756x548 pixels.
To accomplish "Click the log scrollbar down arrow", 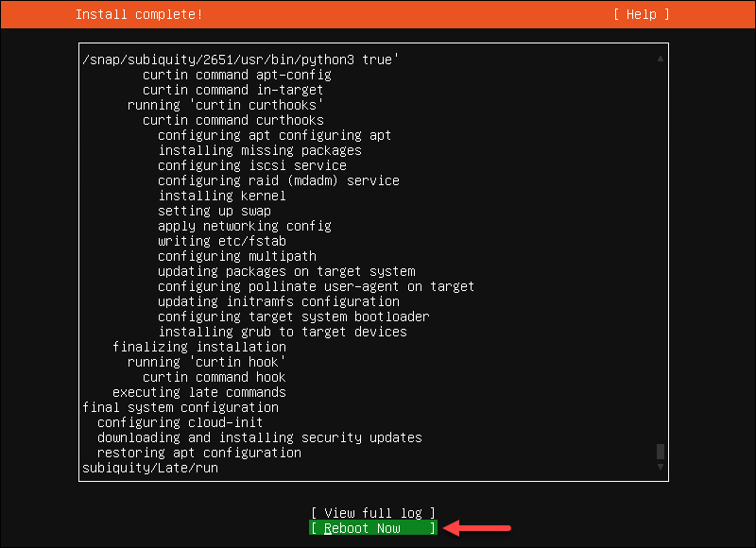I will 660,467.
